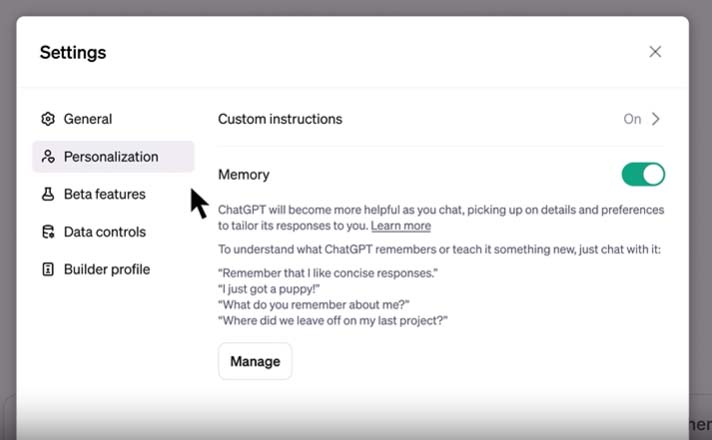This screenshot has width=712, height=440.
Task: Select the Beta features tab
Action: (104, 194)
